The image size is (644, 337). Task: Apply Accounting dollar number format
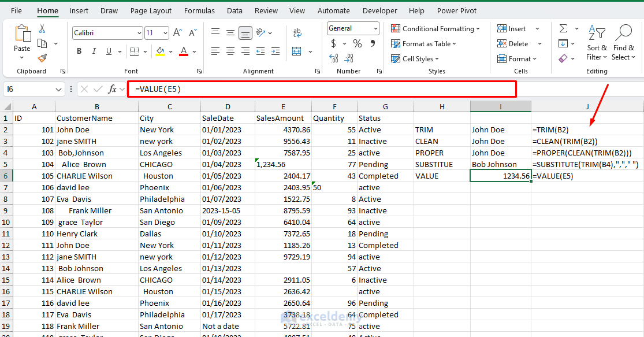click(x=333, y=43)
